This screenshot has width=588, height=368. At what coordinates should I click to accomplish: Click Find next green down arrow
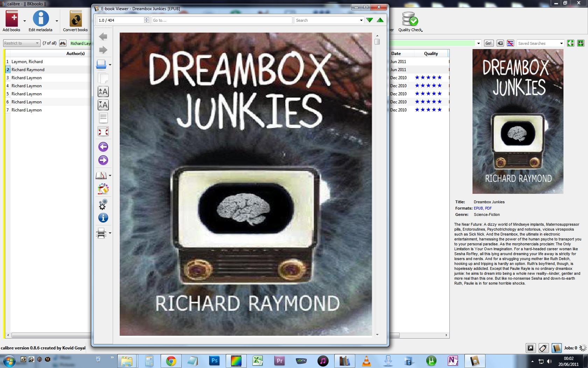(370, 20)
